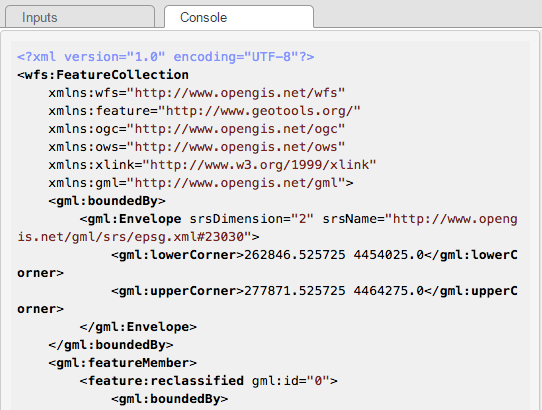Screen dimensions: 542x410
Task: Click the closing gml:Envelope tag
Action: 138,327
